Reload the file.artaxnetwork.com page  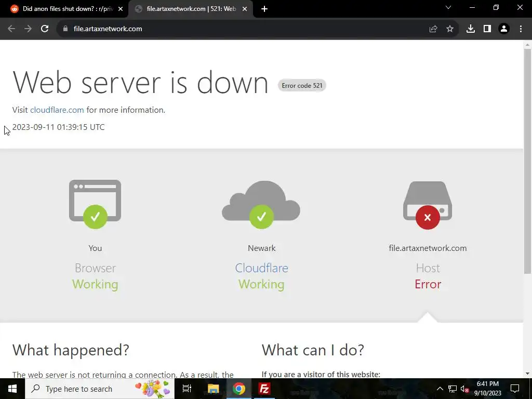45,29
